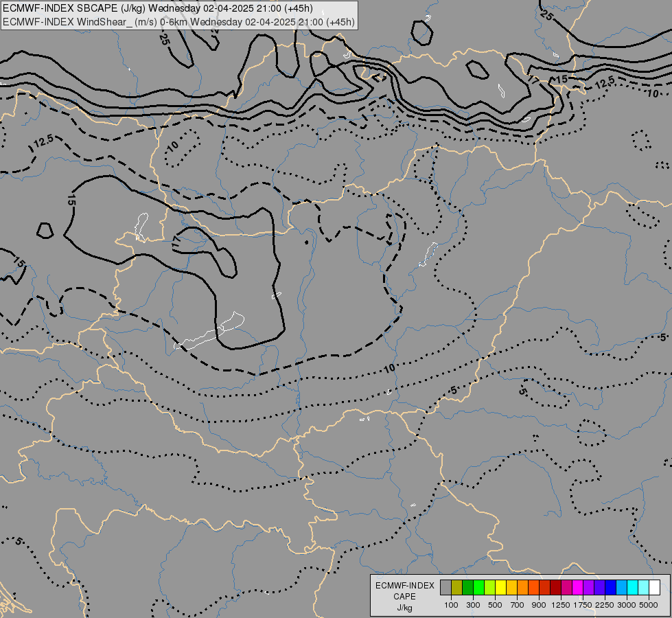Click the bright magenta legend swatch
The image size is (672, 618).
click(x=577, y=588)
